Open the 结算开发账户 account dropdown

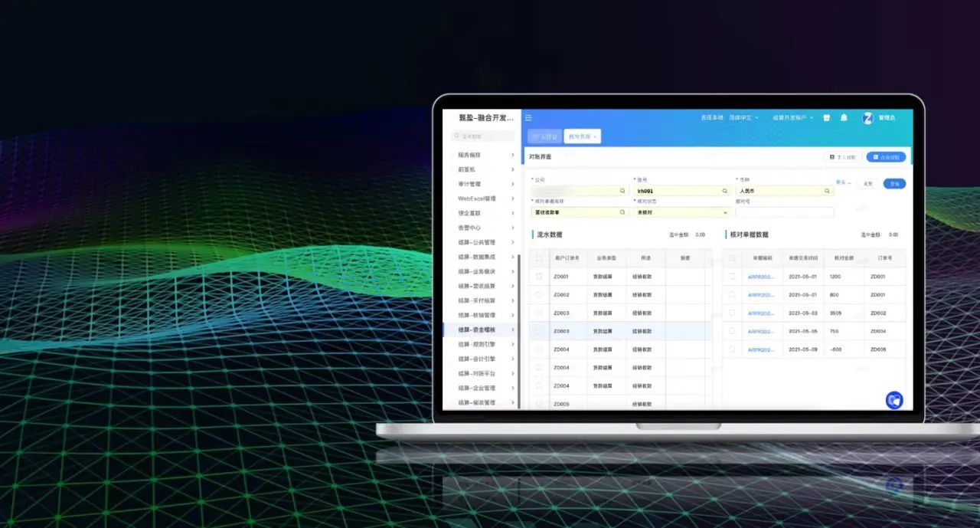[793, 118]
